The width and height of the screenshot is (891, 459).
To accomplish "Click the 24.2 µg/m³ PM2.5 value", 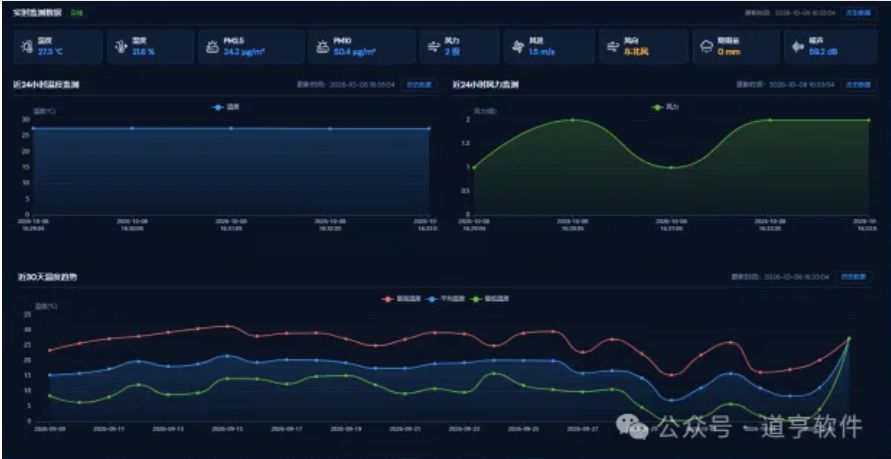I will click(x=244, y=52).
